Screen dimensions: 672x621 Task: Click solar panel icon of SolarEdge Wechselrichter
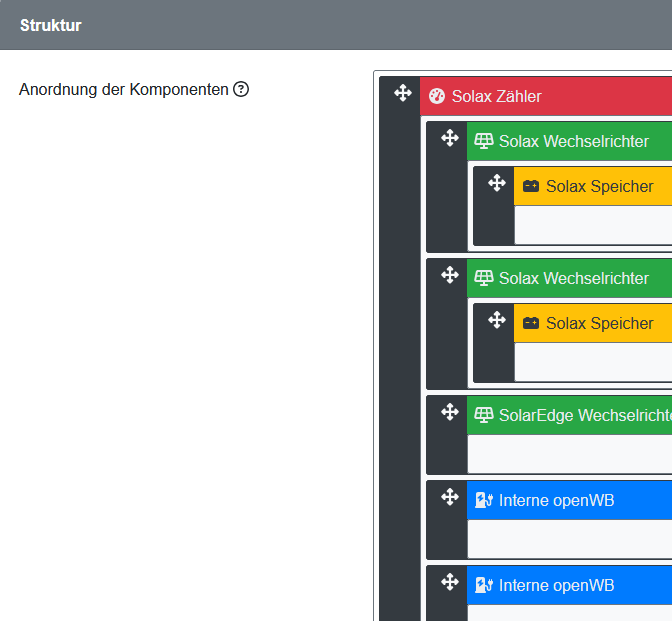pyautogui.click(x=484, y=415)
